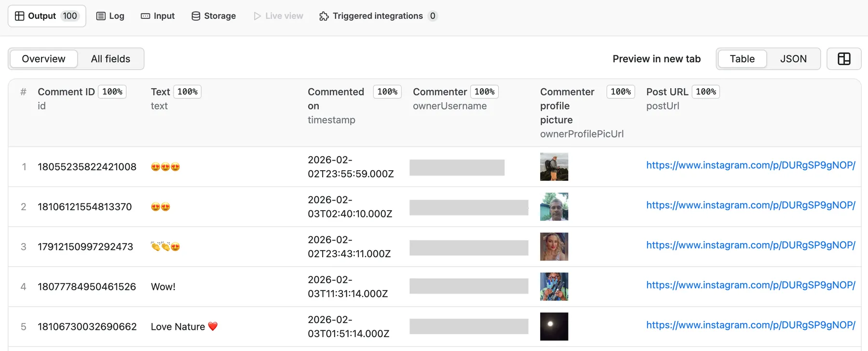The width and height of the screenshot is (868, 351).
Task: Click comment ID 18106121554813370
Action: [x=84, y=207]
